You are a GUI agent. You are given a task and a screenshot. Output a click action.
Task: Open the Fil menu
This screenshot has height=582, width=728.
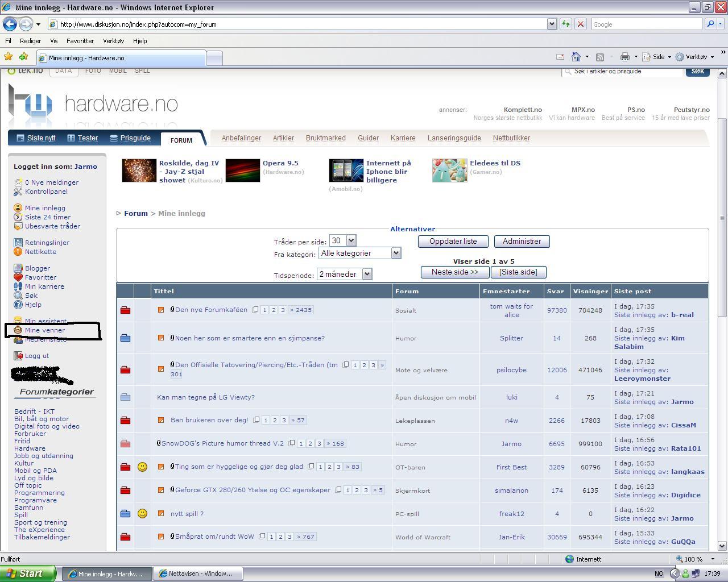(8, 41)
